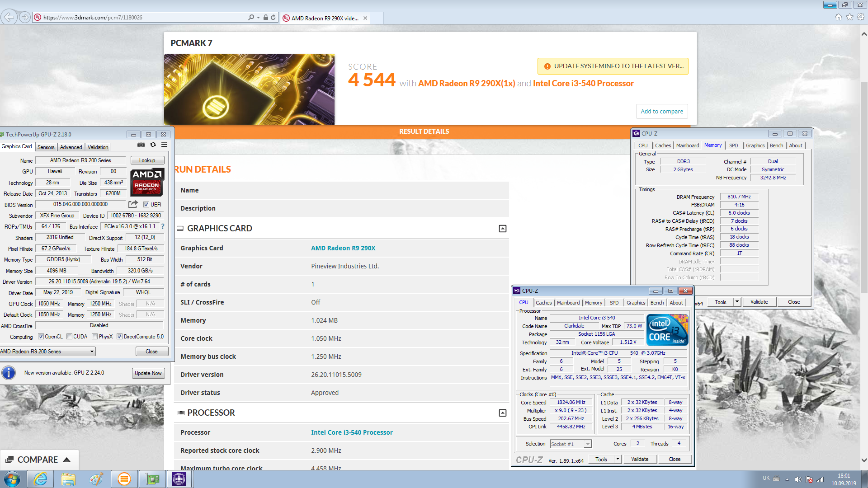This screenshot has width=868, height=488.
Task: Switch to the Sensors tab in GPU-Z
Action: pyautogui.click(x=46, y=147)
